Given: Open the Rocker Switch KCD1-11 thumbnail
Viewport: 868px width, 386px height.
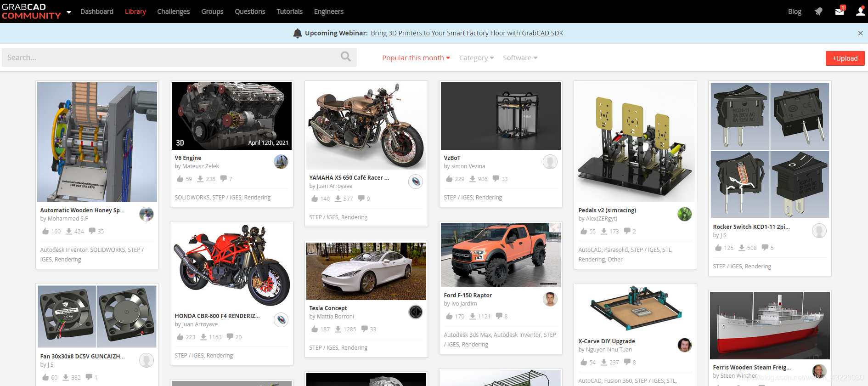Looking at the screenshot, I should tap(770, 150).
